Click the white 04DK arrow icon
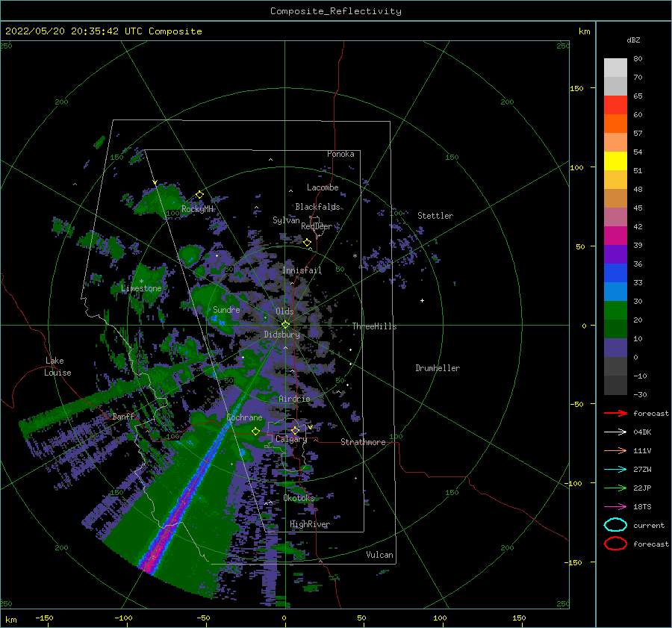This screenshot has height=628, width=672. [x=615, y=432]
